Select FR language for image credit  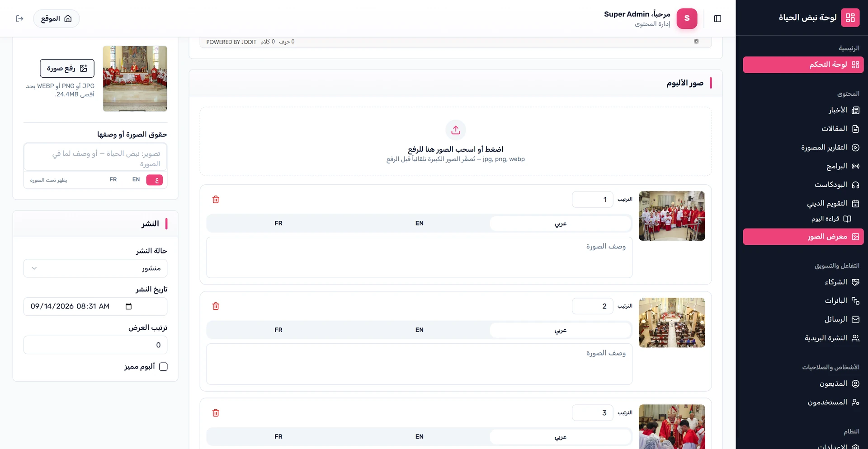coord(113,180)
